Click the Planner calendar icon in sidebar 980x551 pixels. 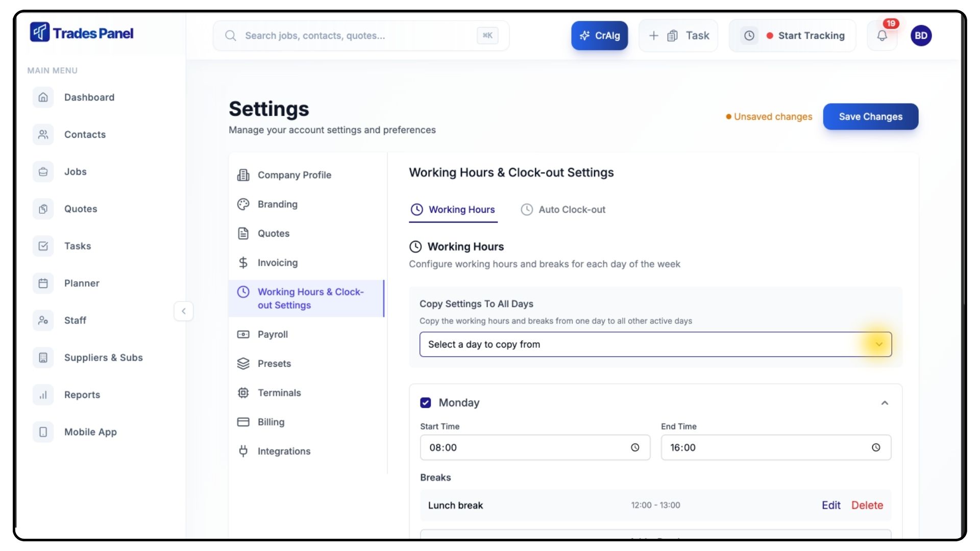click(43, 283)
